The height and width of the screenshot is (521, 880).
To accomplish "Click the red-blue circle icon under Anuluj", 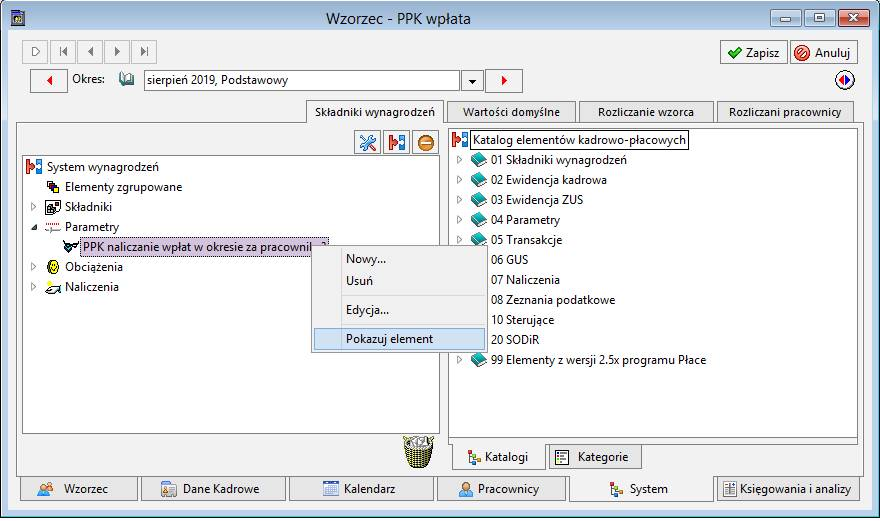I will tap(845, 80).
